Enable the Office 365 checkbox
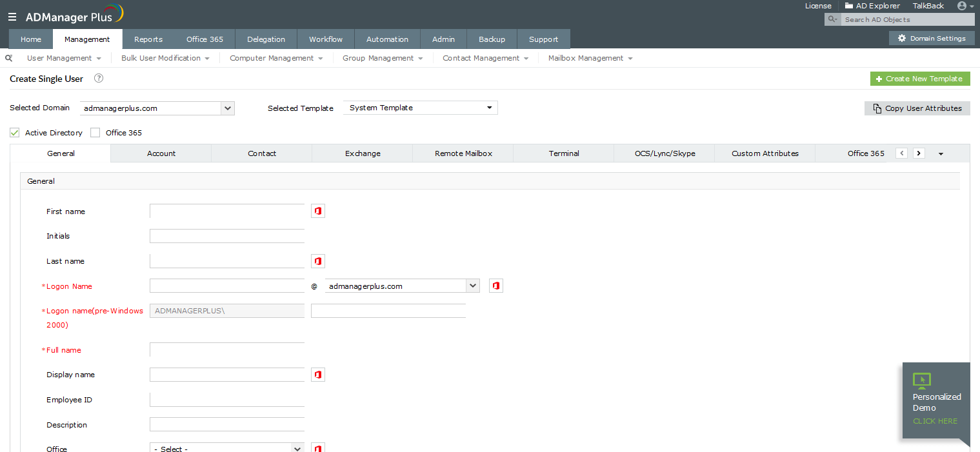 click(95, 132)
